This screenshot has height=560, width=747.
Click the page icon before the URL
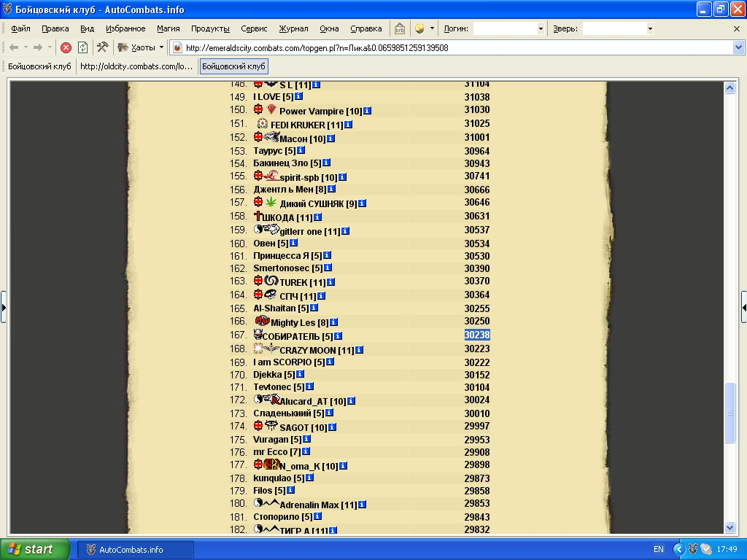pos(177,47)
